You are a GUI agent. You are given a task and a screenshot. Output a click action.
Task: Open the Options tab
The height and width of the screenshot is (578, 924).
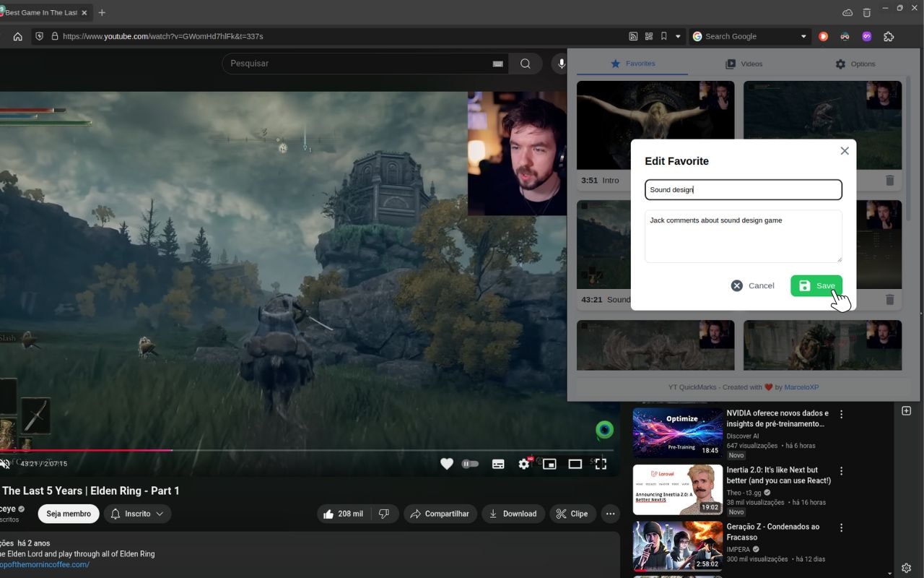click(x=855, y=64)
